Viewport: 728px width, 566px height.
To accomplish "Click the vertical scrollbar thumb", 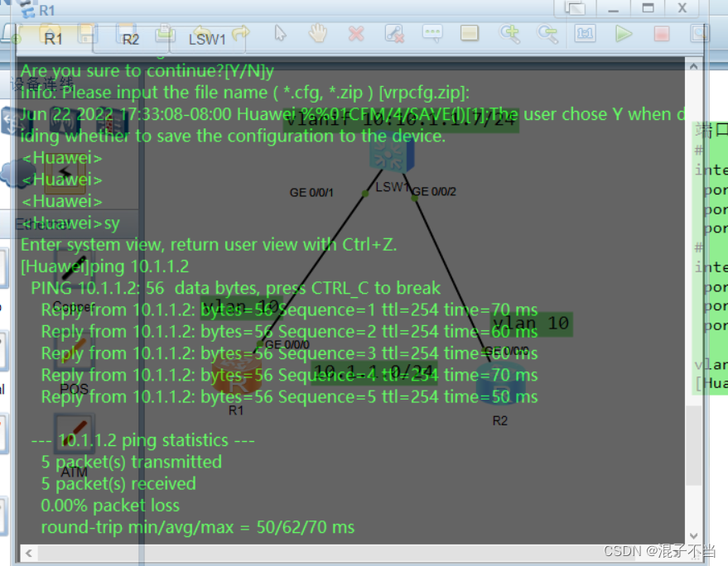I will point(694,445).
